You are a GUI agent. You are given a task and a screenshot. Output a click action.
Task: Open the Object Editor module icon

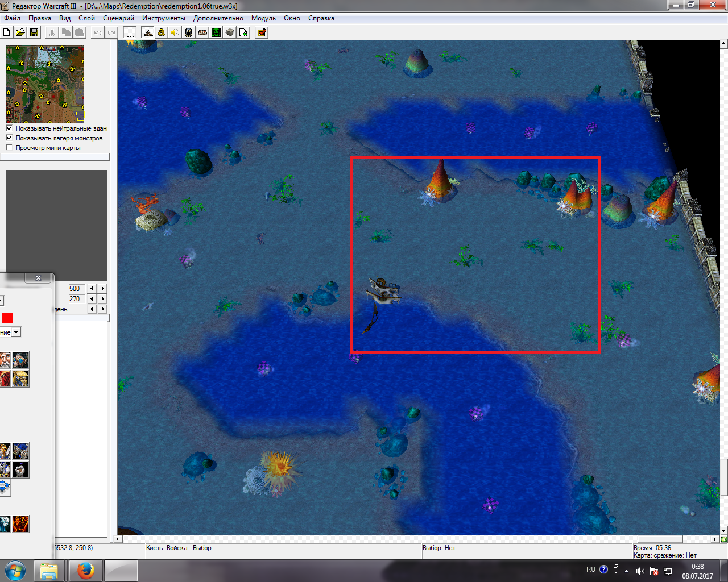pyautogui.click(x=189, y=32)
